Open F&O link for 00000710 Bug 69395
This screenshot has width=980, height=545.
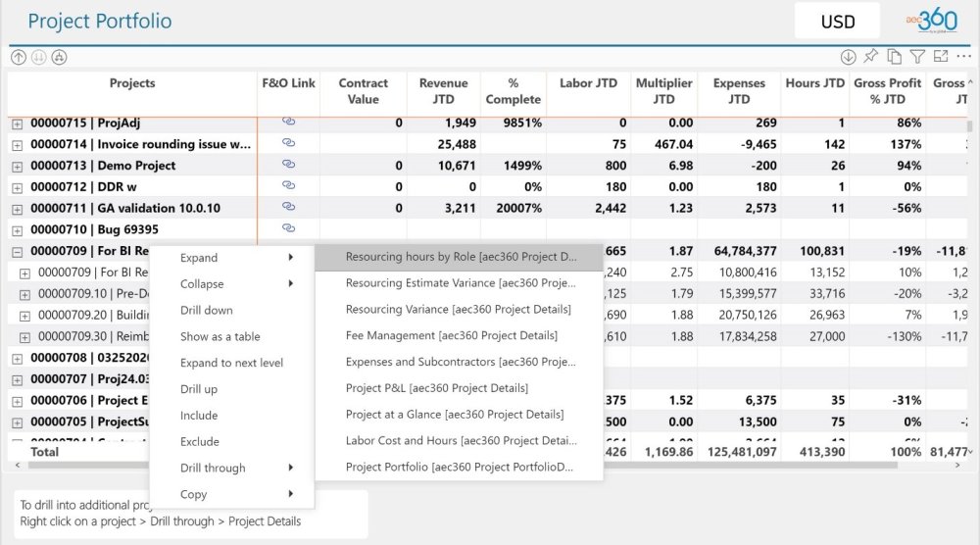(x=288, y=228)
